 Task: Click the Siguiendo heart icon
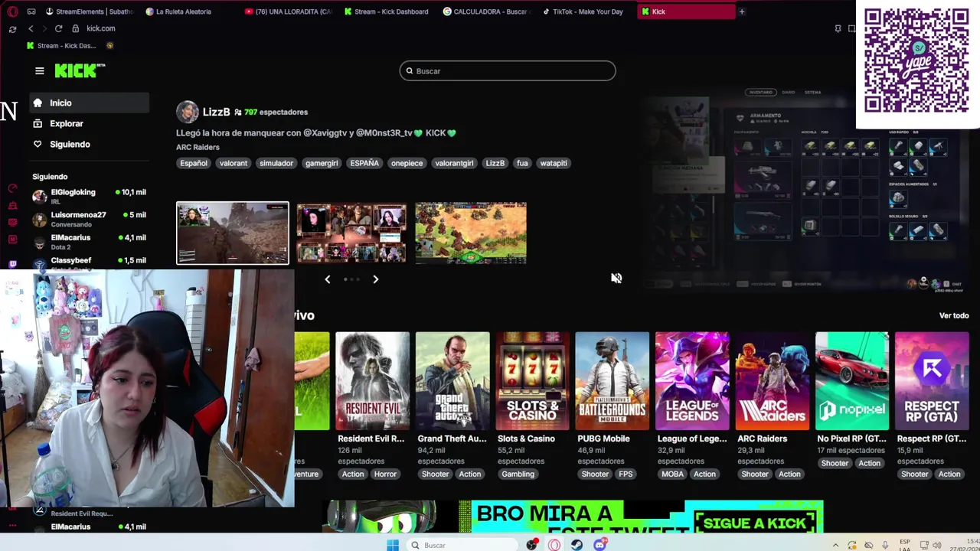point(38,144)
